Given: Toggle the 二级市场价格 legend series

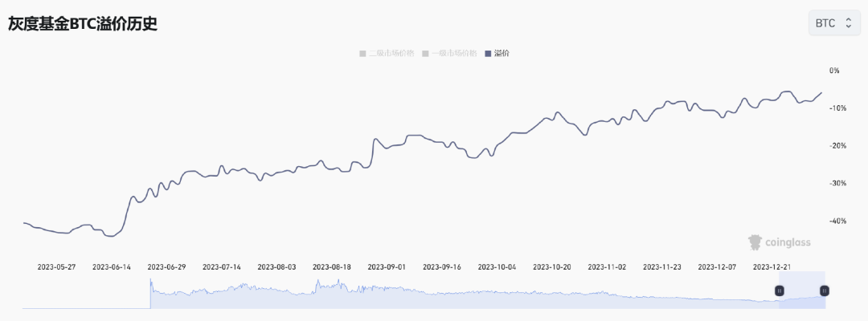Looking at the screenshot, I should pos(391,53).
